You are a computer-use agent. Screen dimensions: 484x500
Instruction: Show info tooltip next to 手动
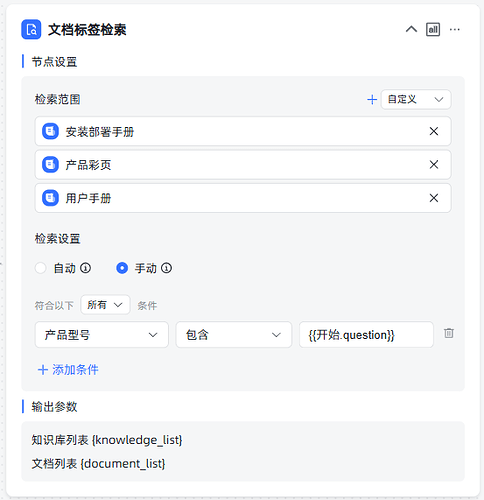click(166, 268)
